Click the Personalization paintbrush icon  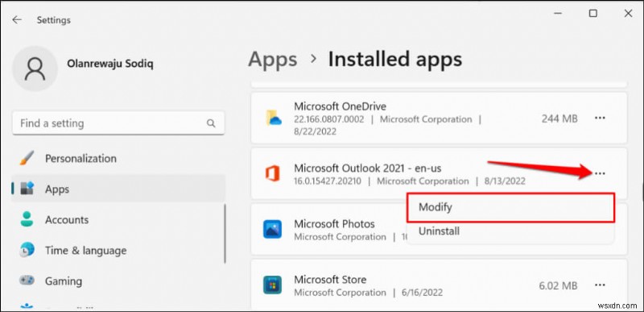click(27, 158)
